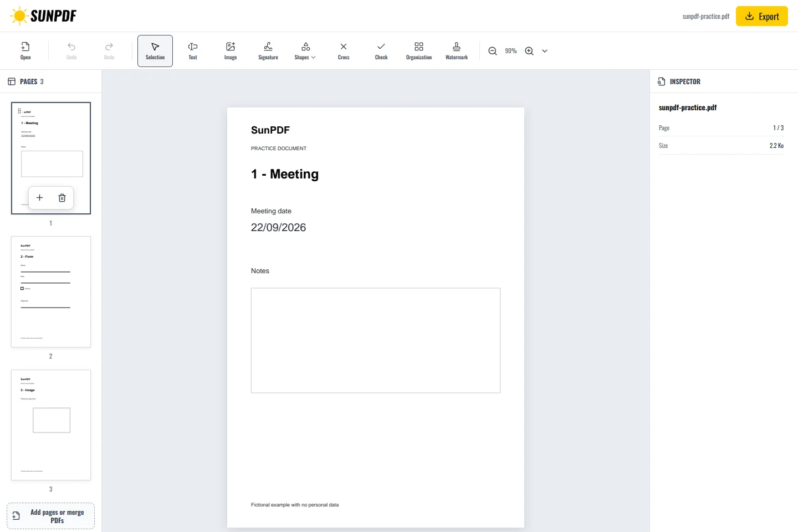
Task: Delete page 1 with the trash icon
Action: pyautogui.click(x=62, y=198)
